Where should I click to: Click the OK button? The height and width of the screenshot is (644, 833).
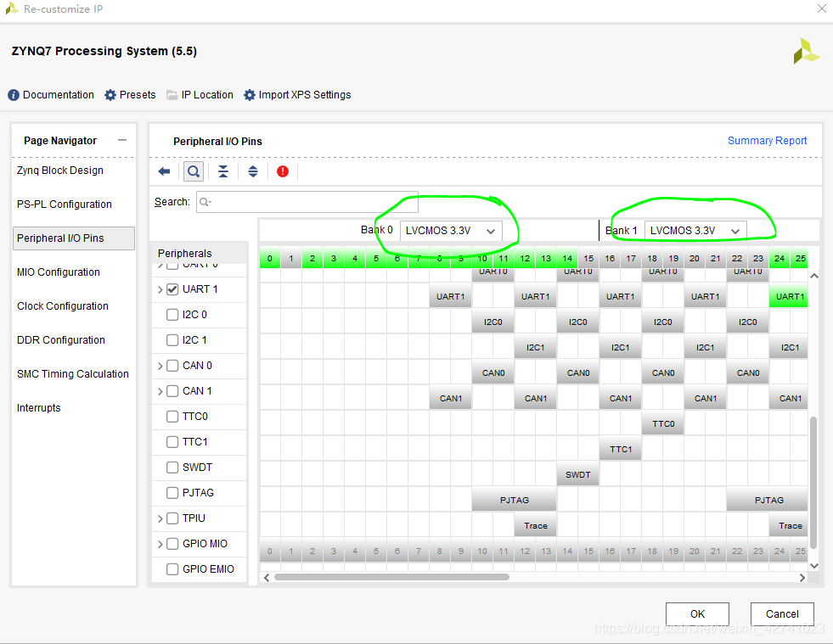(697, 614)
